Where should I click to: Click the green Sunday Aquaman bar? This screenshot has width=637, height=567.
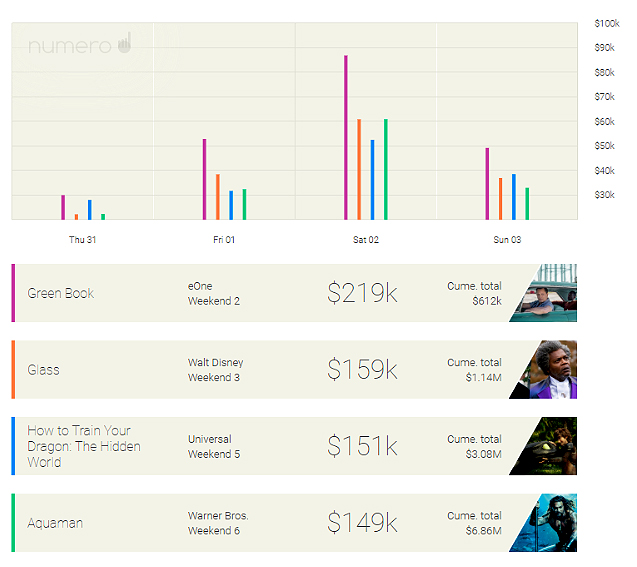pos(527,204)
